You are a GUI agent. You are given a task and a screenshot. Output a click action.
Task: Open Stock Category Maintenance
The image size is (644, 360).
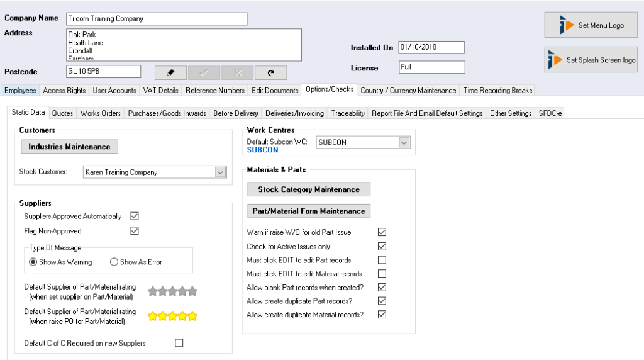pos(309,189)
